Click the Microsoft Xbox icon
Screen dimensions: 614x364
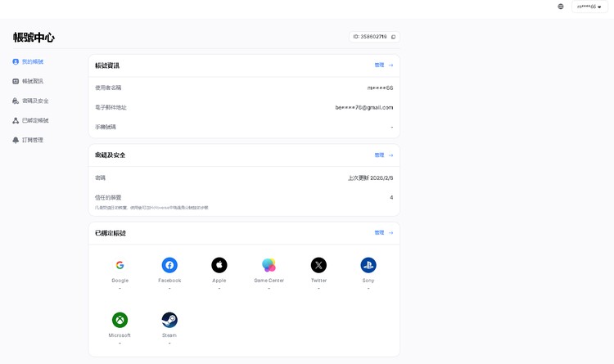120,320
